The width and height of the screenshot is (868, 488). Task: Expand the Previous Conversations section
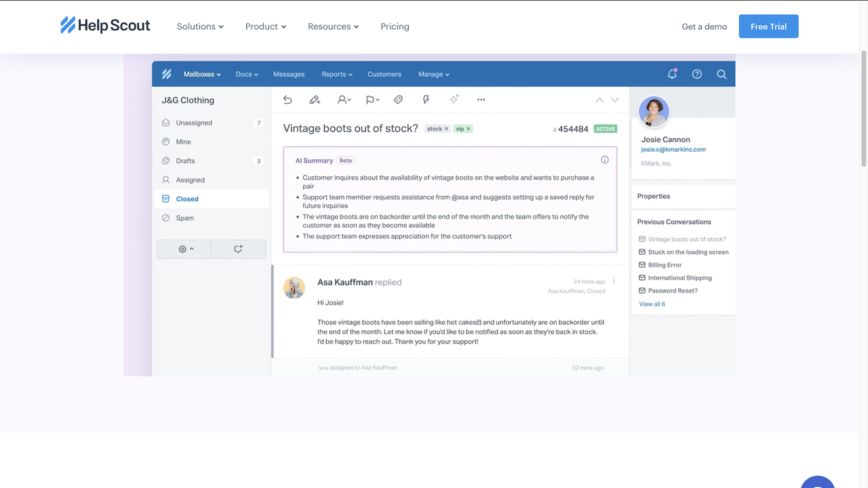click(x=674, y=222)
